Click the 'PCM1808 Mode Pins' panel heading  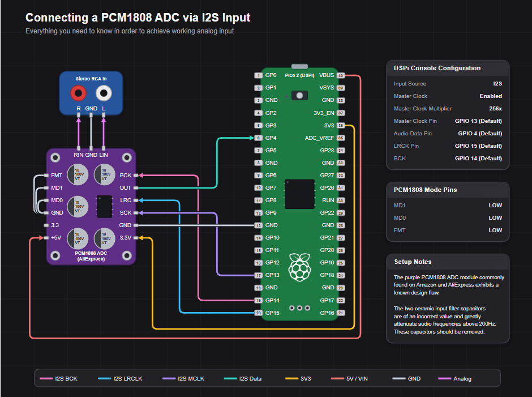pos(425,190)
